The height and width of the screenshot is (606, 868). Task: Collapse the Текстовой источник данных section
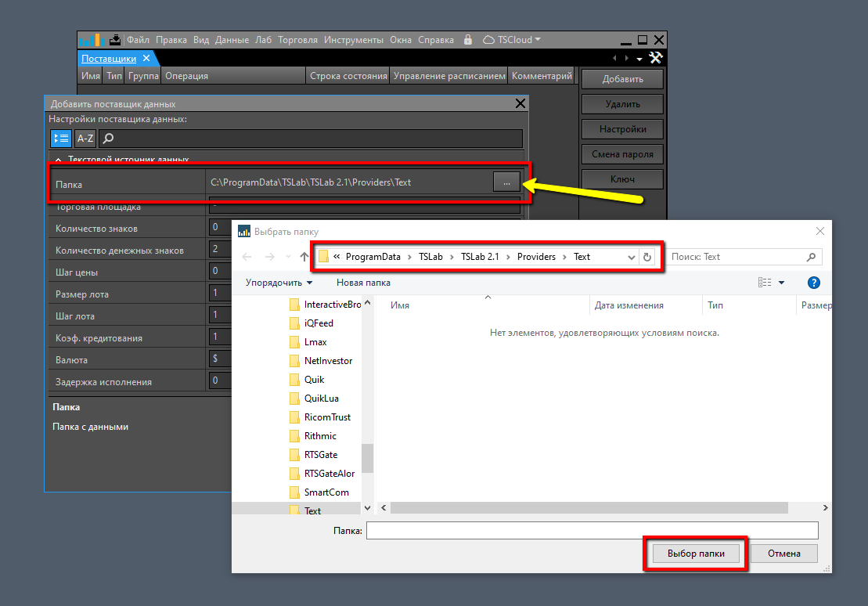59,159
